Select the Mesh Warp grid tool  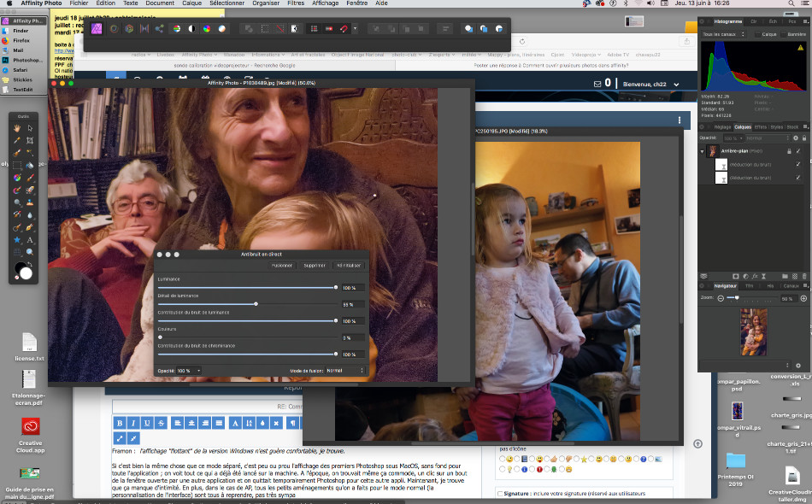pos(17,252)
